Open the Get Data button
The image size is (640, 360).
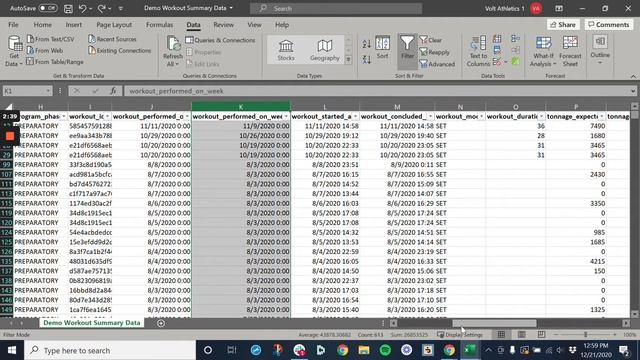14,51
